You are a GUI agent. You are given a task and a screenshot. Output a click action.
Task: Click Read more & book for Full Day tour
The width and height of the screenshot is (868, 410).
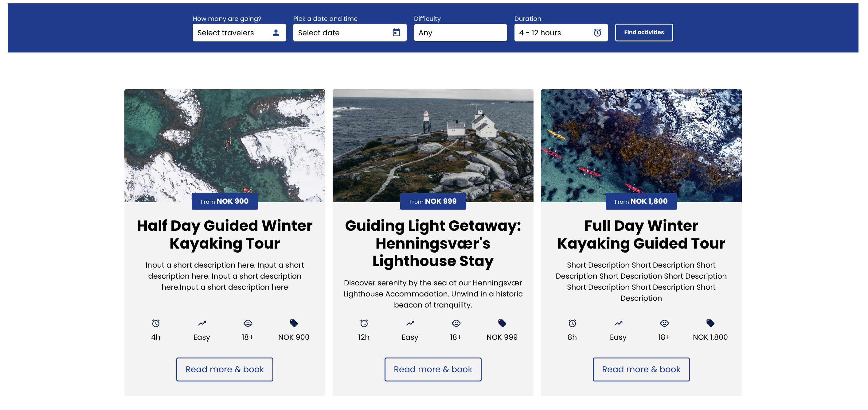click(641, 369)
